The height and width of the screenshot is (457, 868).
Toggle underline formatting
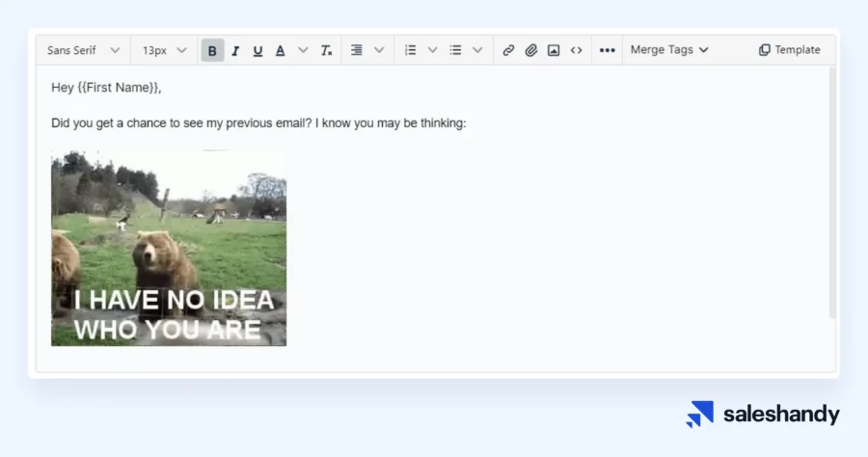(x=258, y=50)
